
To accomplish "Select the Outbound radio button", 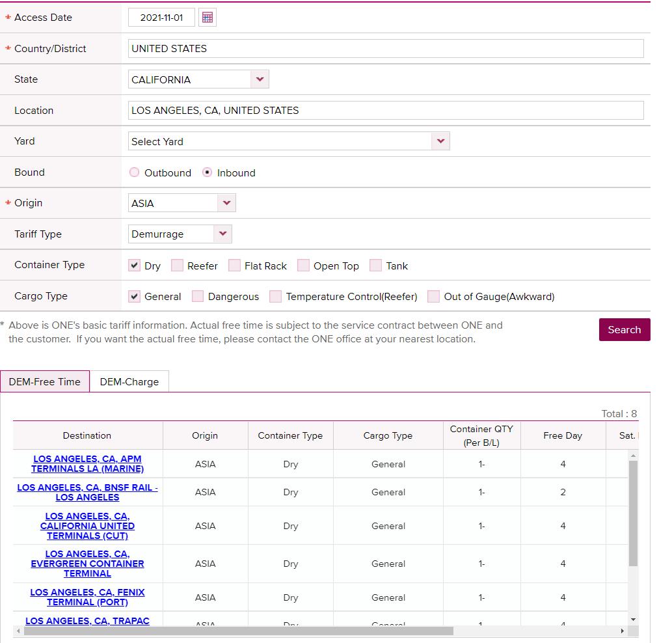I will tap(135, 172).
